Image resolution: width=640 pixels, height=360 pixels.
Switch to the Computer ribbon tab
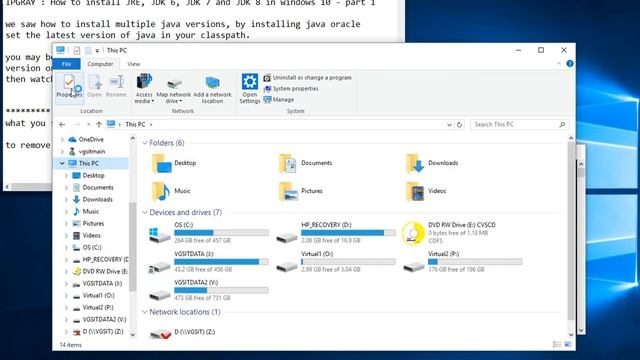[x=100, y=64]
